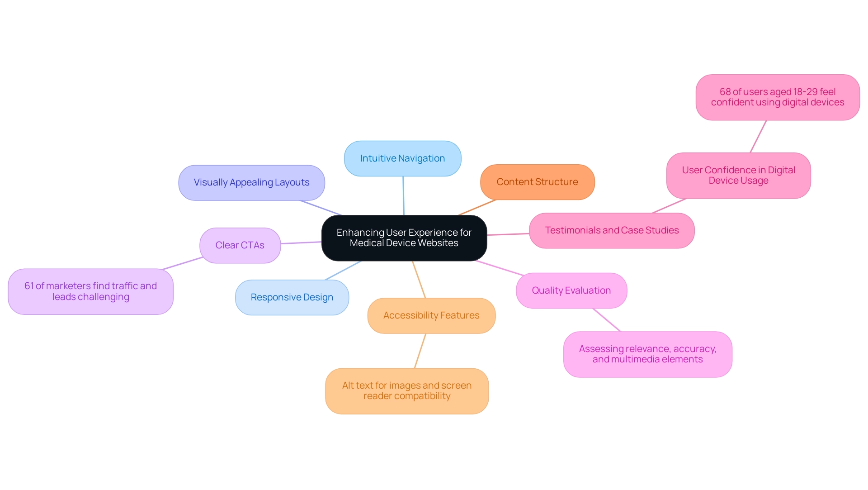
Task: Click the Intuitive Navigation node
Action: coord(402,158)
